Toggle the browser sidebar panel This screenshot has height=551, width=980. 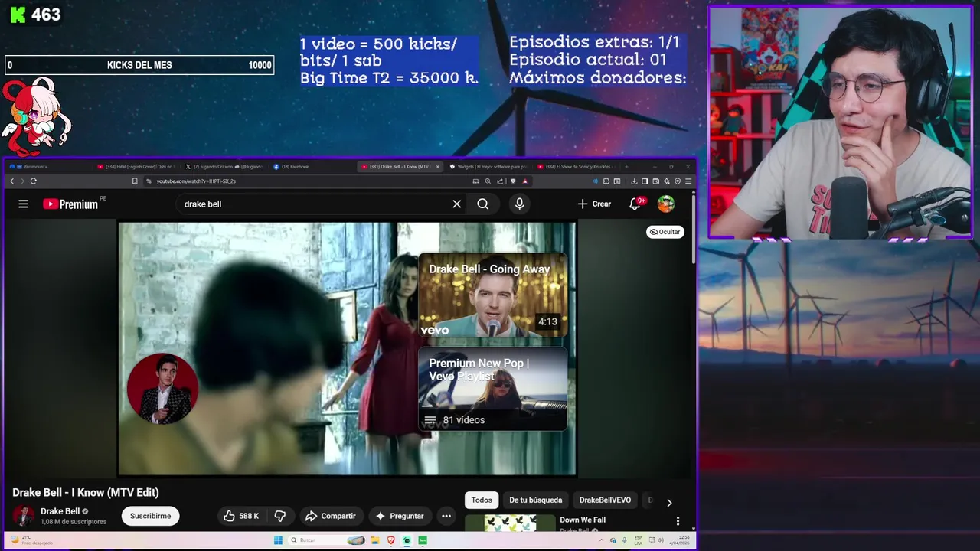pos(645,181)
